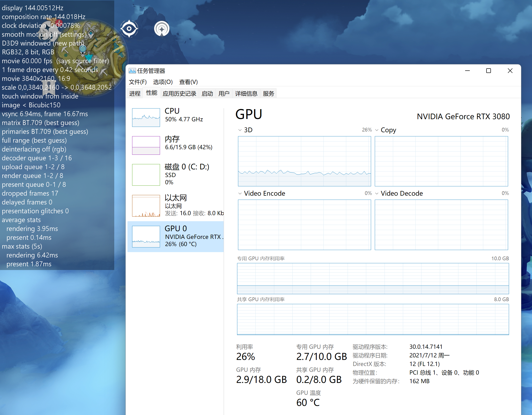This screenshot has width=532, height=415.
Task: Click the 以太网 mini graph thumbnail
Action: pyautogui.click(x=146, y=206)
